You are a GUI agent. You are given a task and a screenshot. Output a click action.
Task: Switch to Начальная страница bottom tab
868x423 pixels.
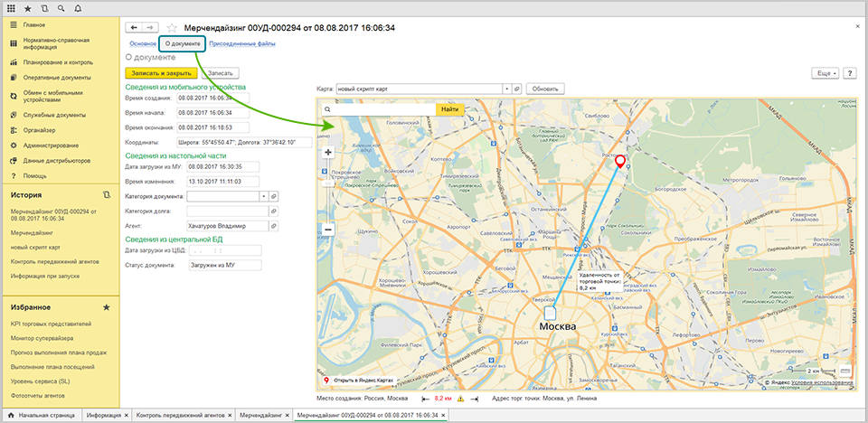pos(42,415)
